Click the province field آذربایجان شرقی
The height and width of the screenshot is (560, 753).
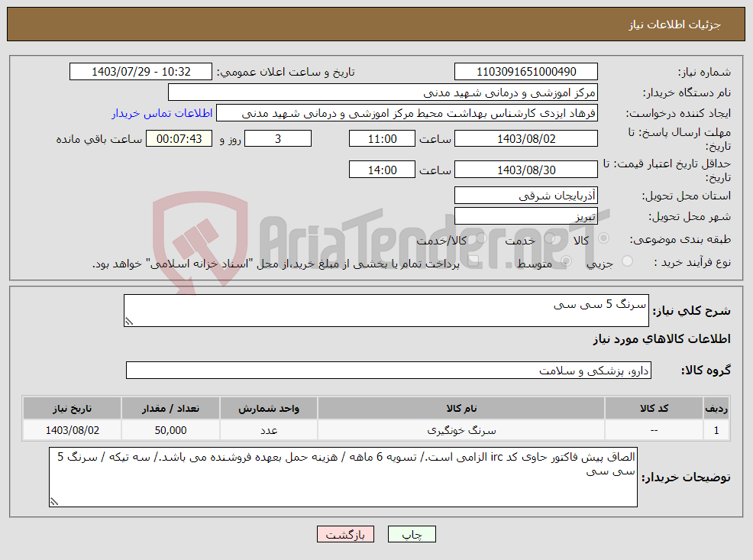[526, 196]
